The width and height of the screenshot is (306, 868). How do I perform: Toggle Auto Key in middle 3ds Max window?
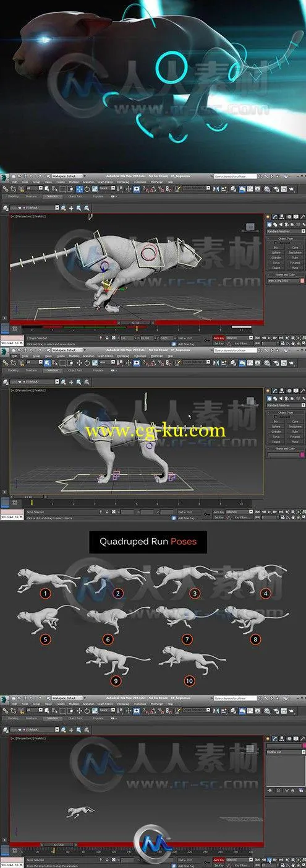click(219, 512)
